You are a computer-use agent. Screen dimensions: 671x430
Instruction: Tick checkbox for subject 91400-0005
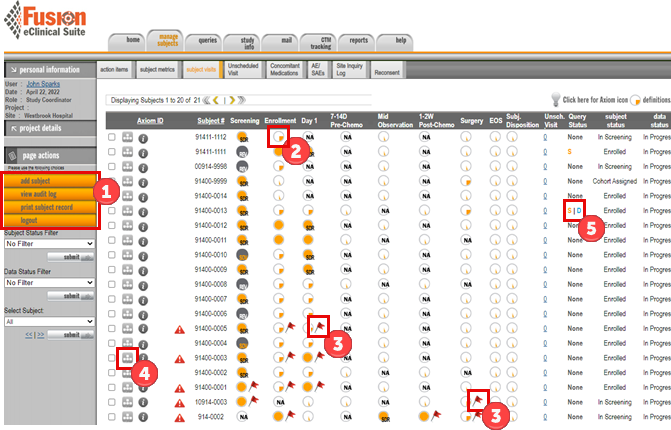click(112, 328)
